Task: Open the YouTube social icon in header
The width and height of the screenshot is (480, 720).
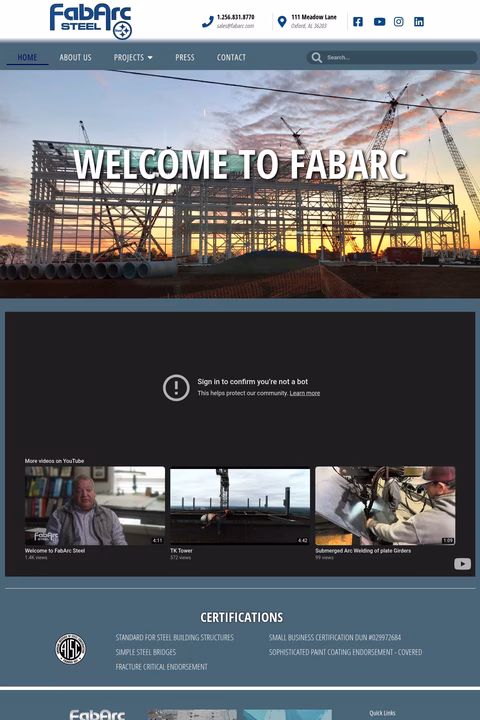Action: tap(379, 22)
